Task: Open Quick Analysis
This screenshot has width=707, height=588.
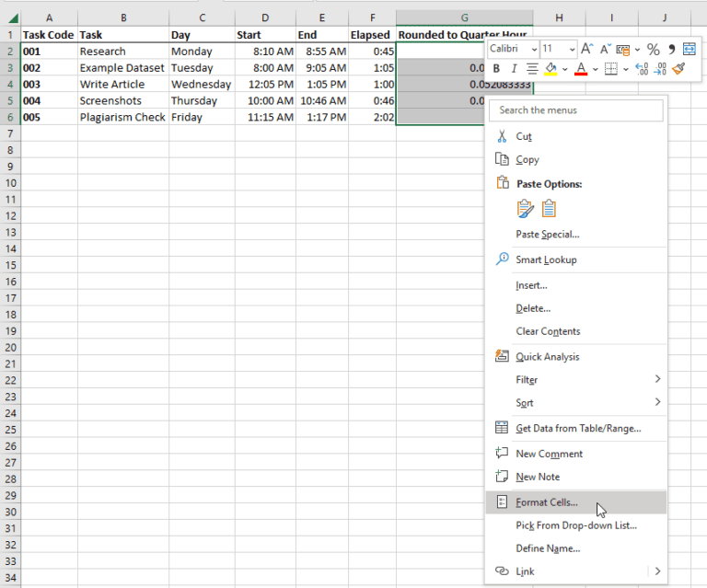Action: point(575,356)
